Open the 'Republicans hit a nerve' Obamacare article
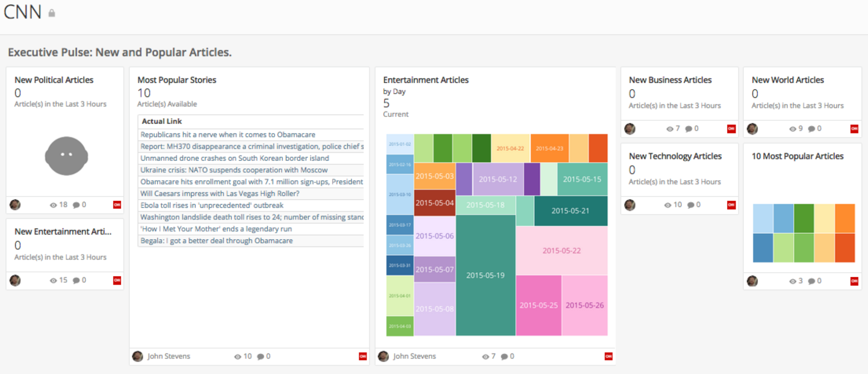The width and height of the screenshot is (868, 374). 227,135
